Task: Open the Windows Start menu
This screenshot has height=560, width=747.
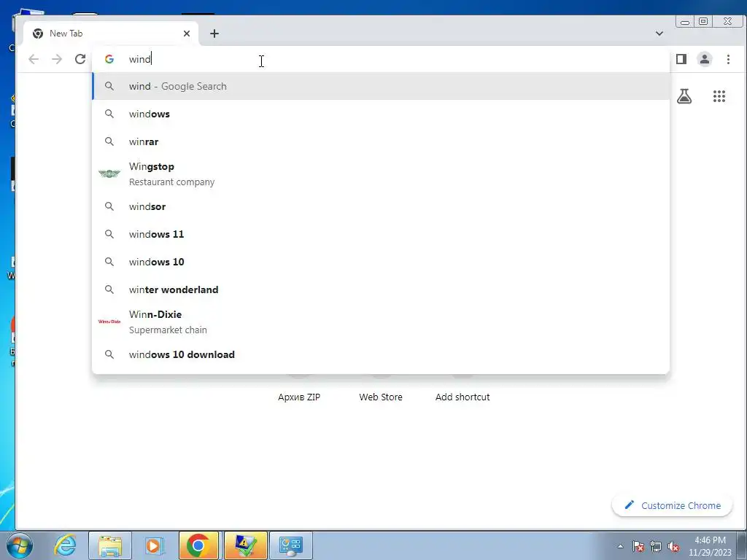Action: click(19, 545)
